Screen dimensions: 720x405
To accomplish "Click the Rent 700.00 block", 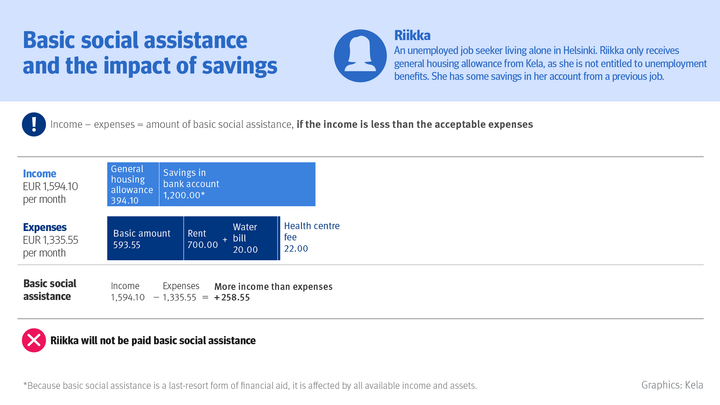I will (202, 238).
